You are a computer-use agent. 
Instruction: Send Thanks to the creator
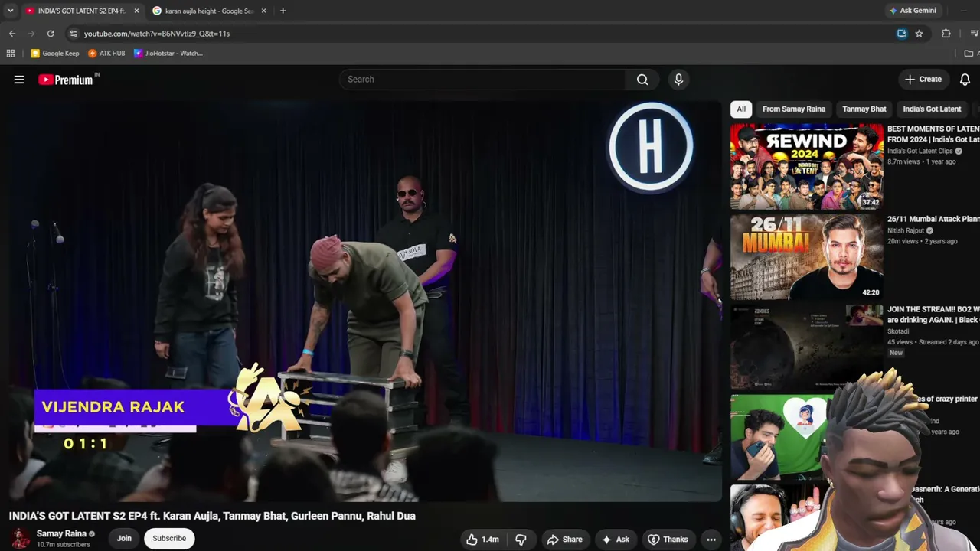tap(668, 540)
